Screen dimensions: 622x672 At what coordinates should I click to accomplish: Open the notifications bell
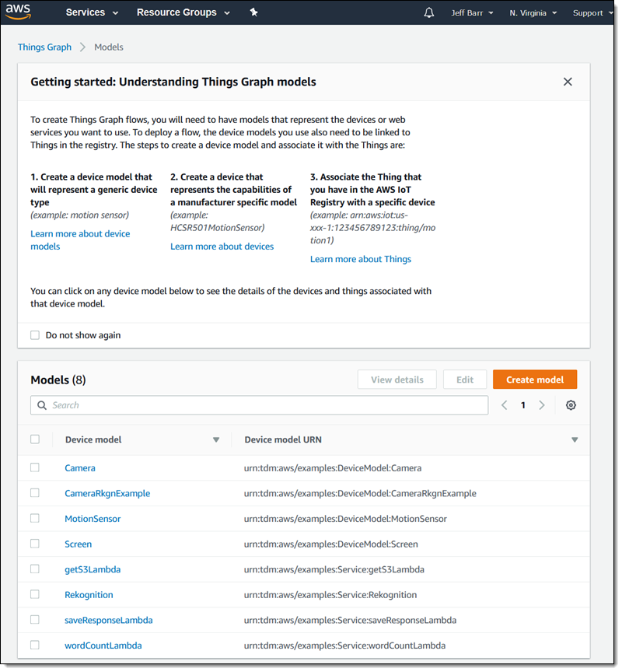429,12
